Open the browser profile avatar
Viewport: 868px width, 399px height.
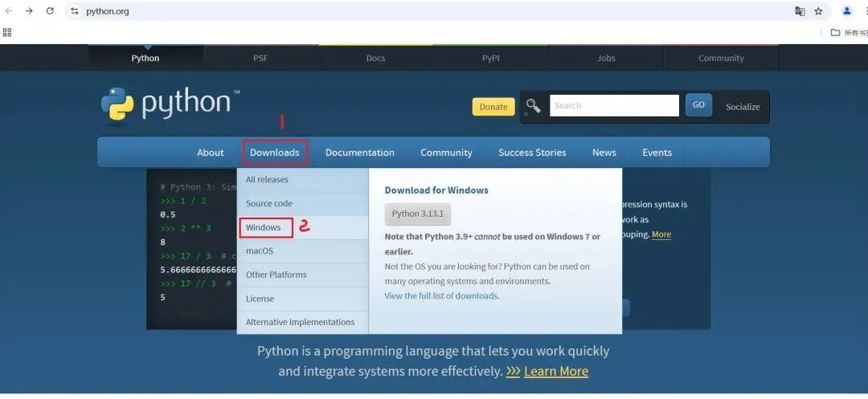point(846,11)
